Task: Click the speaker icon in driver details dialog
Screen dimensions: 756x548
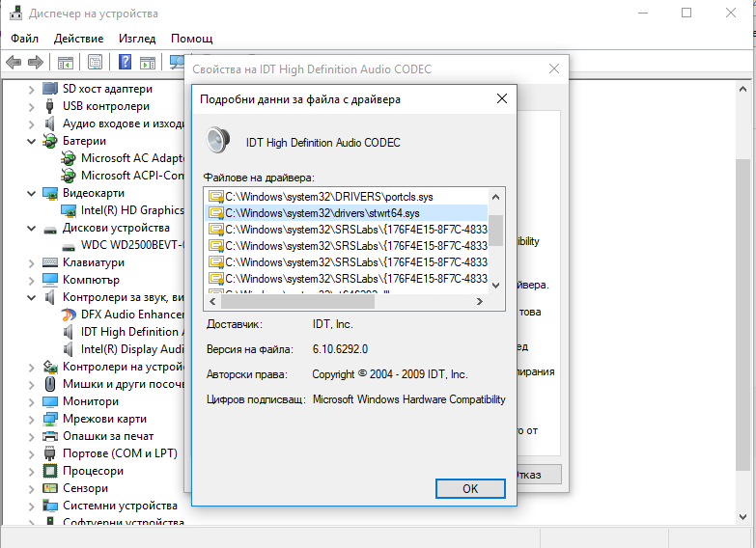Action: coord(217,140)
